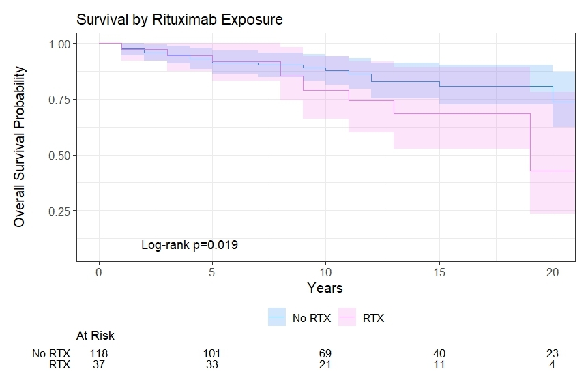Click the Log-rank p=0.019 annotation

click(x=189, y=244)
